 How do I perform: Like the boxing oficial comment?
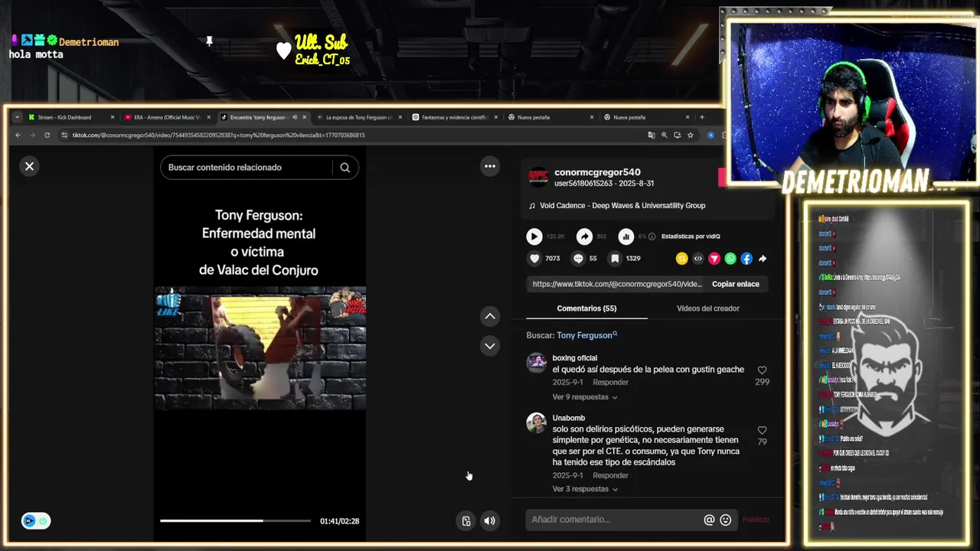tap(762, 370)
